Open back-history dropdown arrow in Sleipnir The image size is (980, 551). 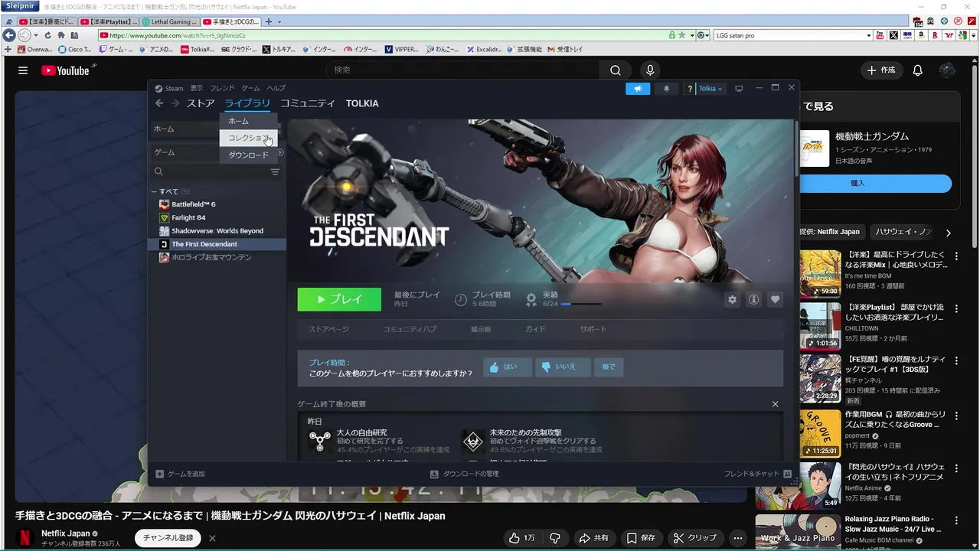click(x=36, y=35)
